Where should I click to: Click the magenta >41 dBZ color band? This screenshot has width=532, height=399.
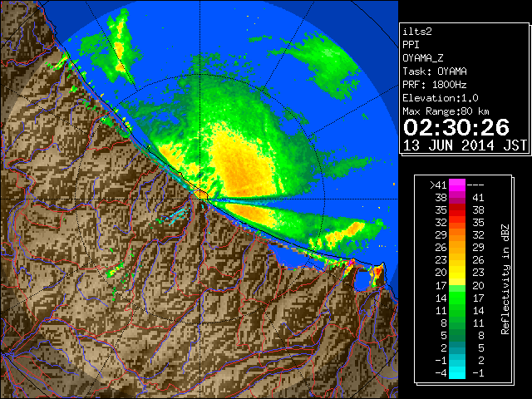(457, 185)
